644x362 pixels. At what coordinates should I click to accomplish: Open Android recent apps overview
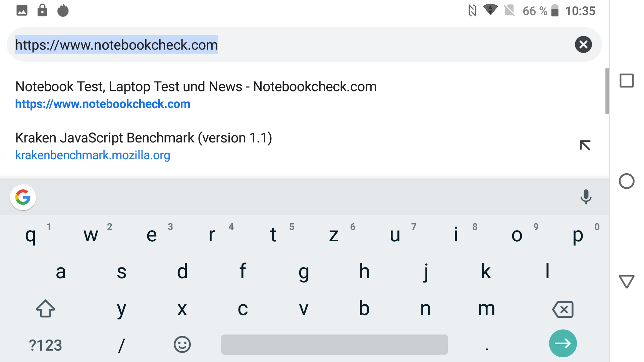tap(626, 81)
